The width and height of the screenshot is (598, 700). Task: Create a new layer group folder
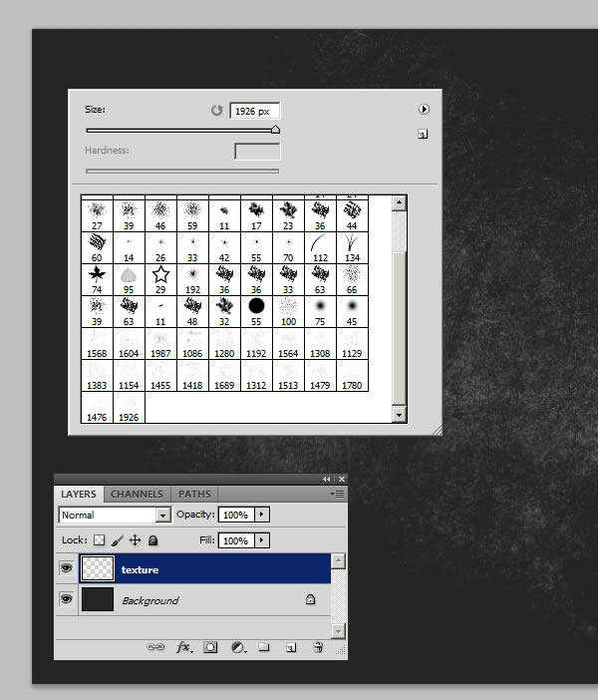coord(264,647)
